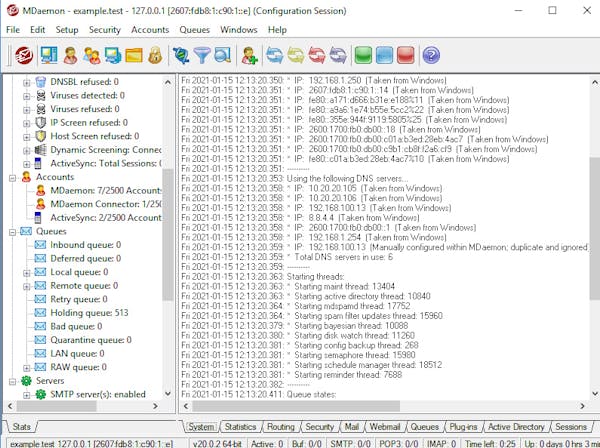Click the blue square toolbar button
The height and width of the screenshot is (448, 600).
click(384, 55)
